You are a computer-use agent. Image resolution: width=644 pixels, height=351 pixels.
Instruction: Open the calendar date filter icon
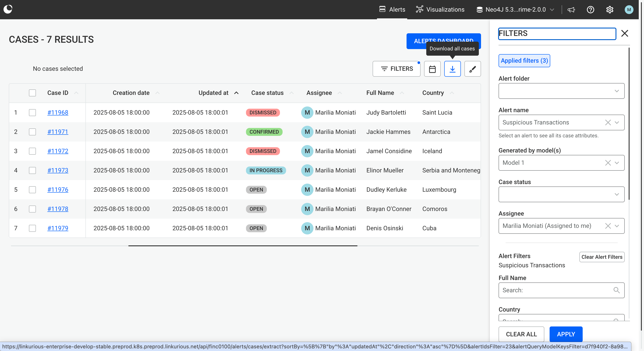click(432, 69)
